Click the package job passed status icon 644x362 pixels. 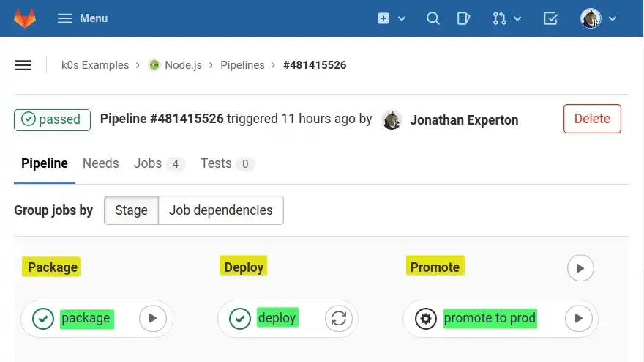pos(43,318)
